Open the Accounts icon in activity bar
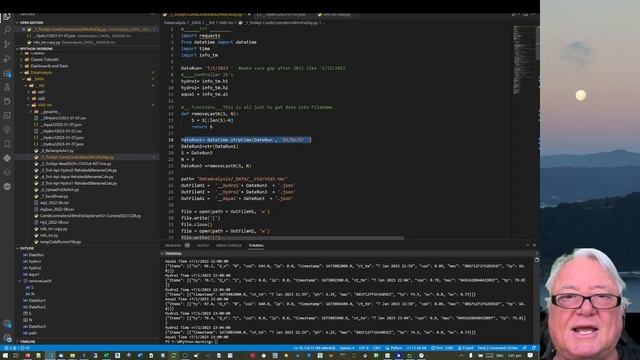Viewport: 640px width, 360px height. [x=7, y=324]
